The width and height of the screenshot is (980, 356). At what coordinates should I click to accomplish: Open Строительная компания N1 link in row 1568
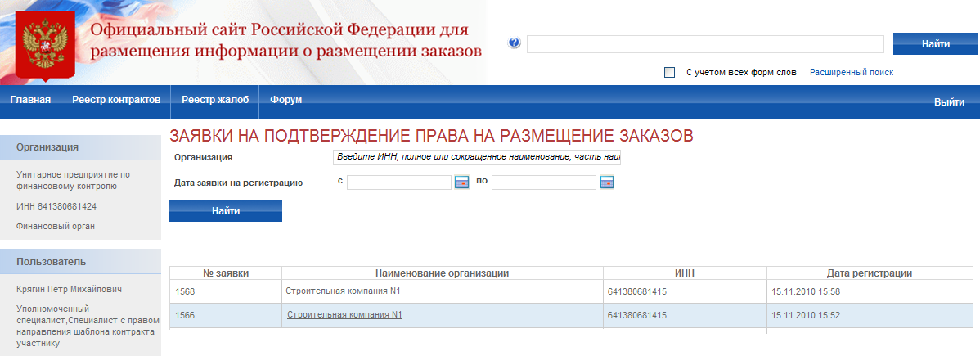343,291
